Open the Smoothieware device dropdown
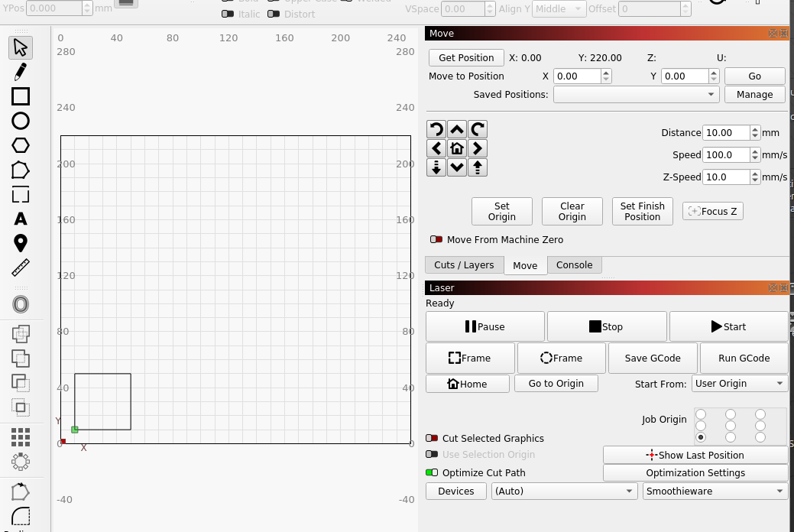 [714, 491]
